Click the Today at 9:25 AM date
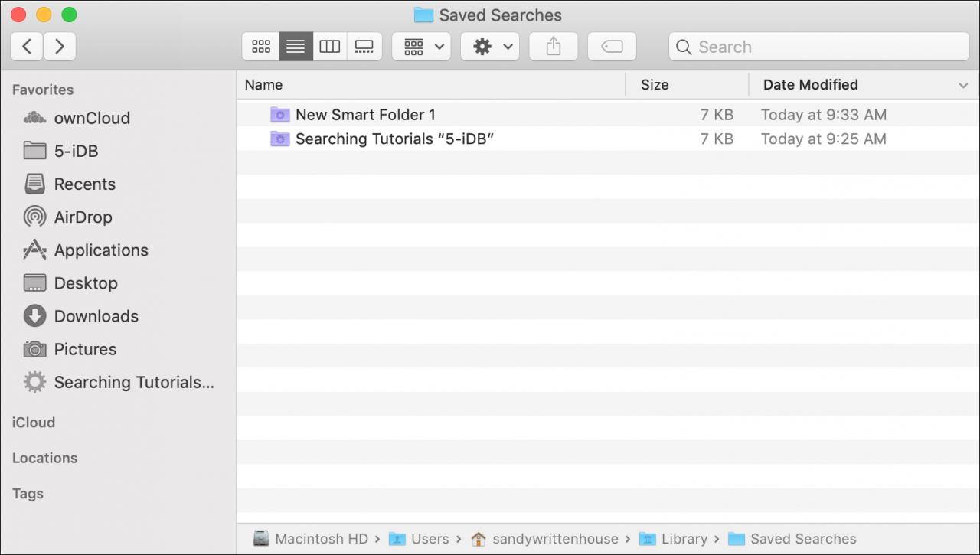This screenshot has width=980, height=555. tap(824, 139)
